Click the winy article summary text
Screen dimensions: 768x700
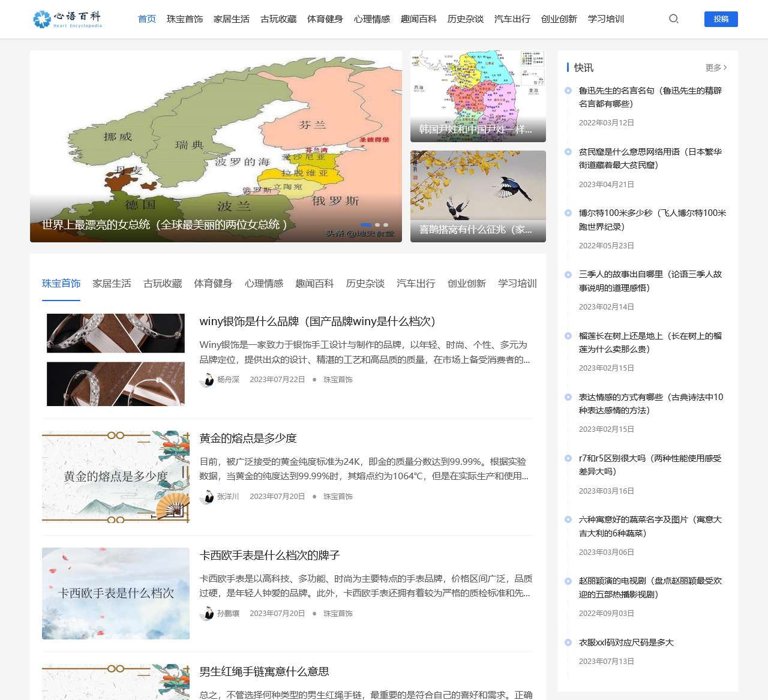[x=365, y=352]
